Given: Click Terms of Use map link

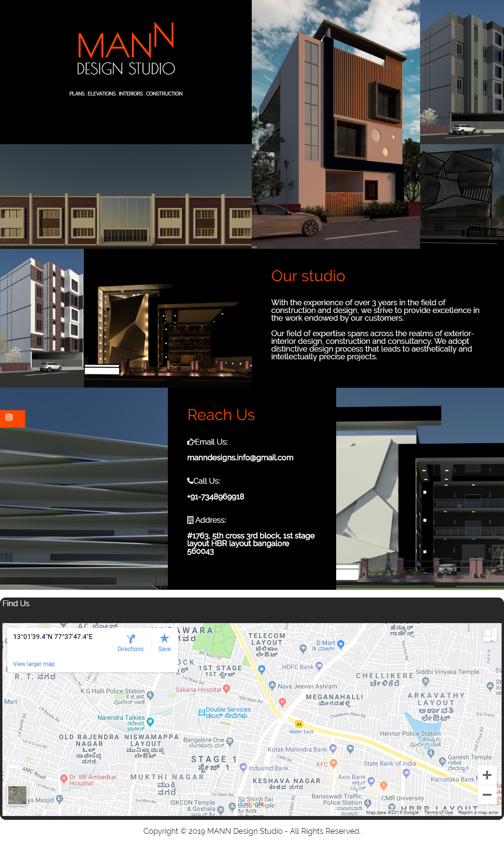Looking at the screenshot, I should pyautogui.click(x=438, y=813).
